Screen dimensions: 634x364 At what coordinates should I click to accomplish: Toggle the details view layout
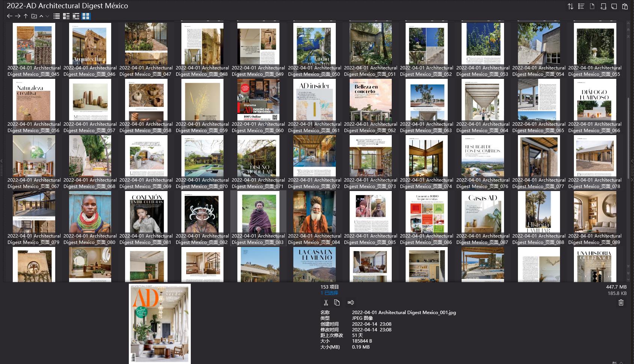(76, 16)
